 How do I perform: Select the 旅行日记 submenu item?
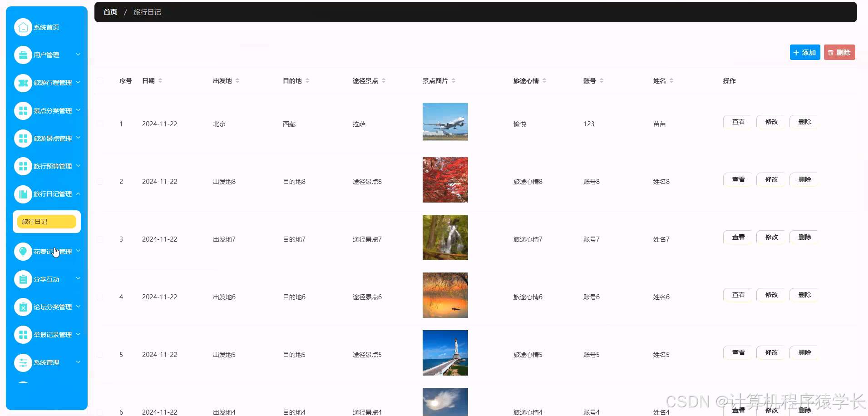(x=46, y=221)
